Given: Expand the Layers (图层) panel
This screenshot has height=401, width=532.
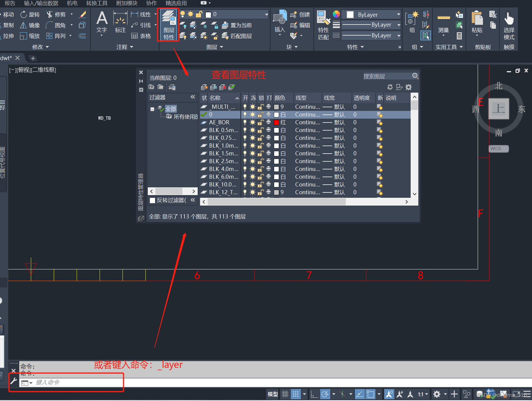Looking at the screenshot, I should click(215, 47).
